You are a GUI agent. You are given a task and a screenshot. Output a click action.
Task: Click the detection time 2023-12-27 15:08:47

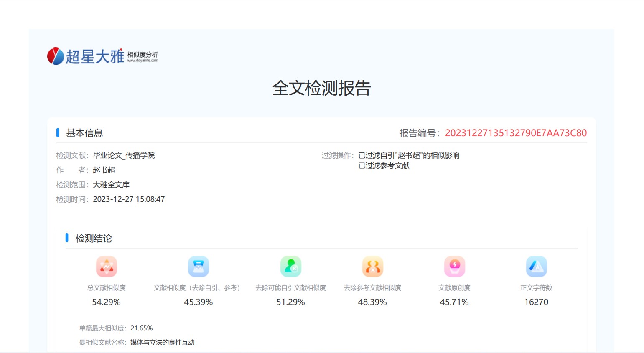coord(129,199)
